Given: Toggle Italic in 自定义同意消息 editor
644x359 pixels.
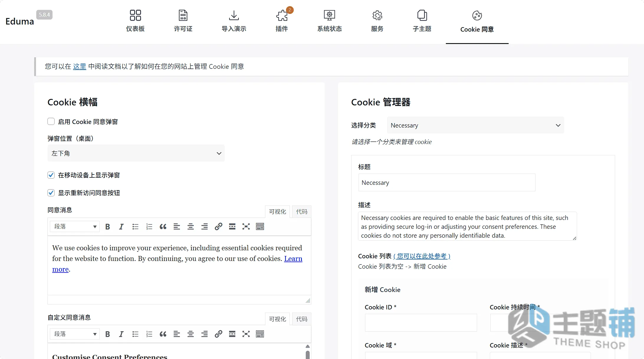Looking at the screenshot, I should 121,334.
